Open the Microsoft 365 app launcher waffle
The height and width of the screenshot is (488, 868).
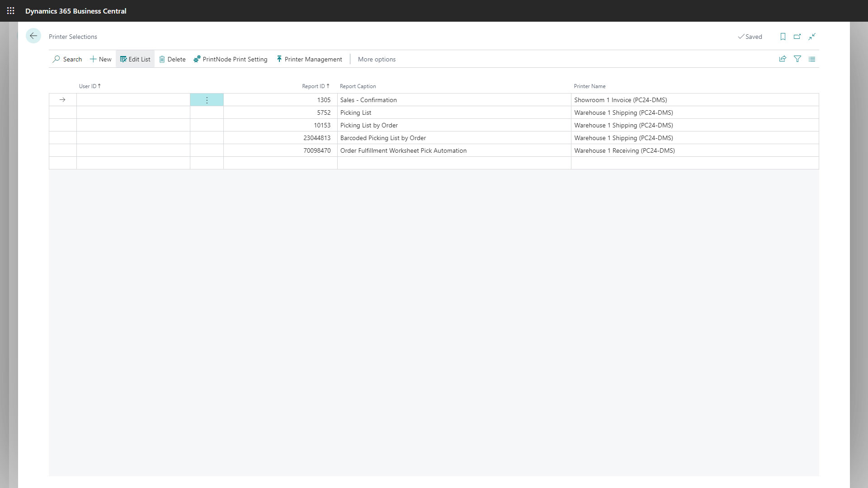coord(11,11)
